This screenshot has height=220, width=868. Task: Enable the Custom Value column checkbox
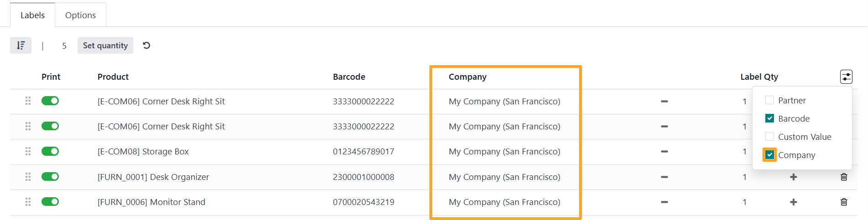click(x=769, y=137)
